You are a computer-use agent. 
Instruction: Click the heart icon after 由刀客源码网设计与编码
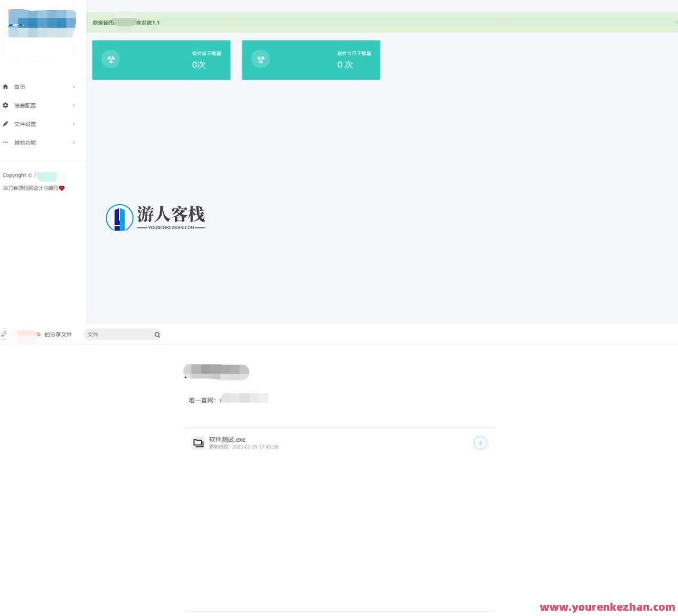pyautogui.click(x=62, y=188)
